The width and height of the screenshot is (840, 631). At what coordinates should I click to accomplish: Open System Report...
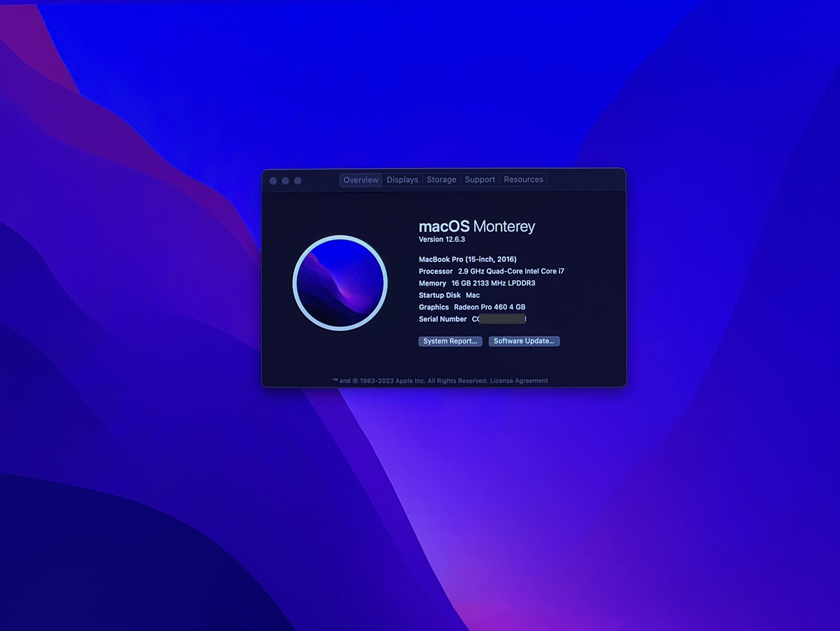tap(450, 341)
